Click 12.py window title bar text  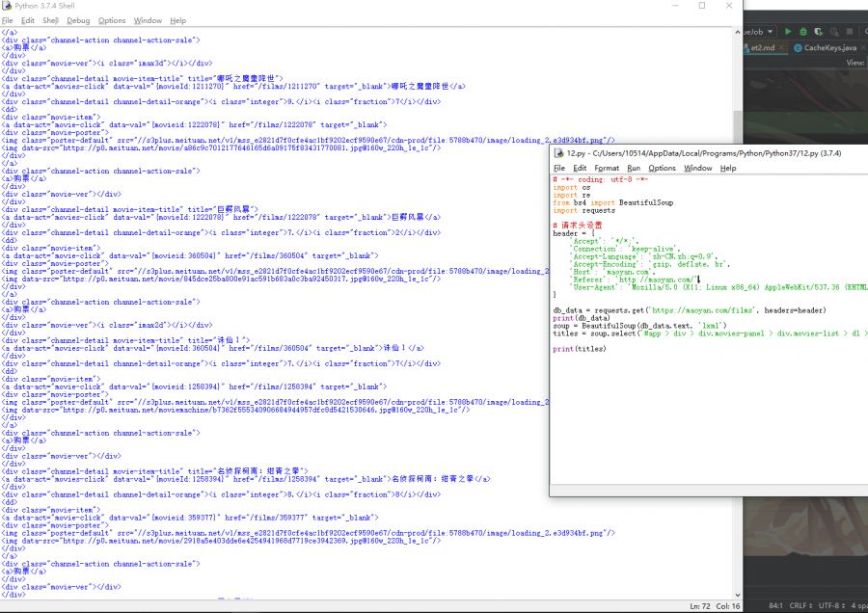(x=704, y=153)
